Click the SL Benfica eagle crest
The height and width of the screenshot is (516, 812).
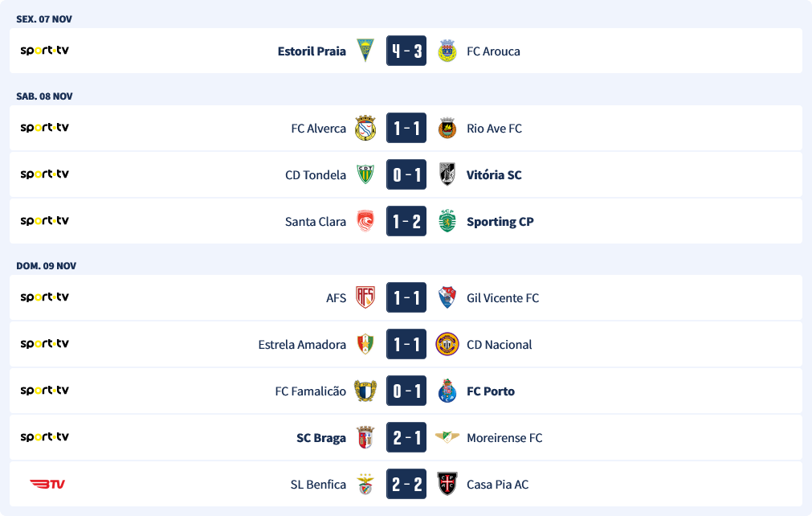pos(365,484)
